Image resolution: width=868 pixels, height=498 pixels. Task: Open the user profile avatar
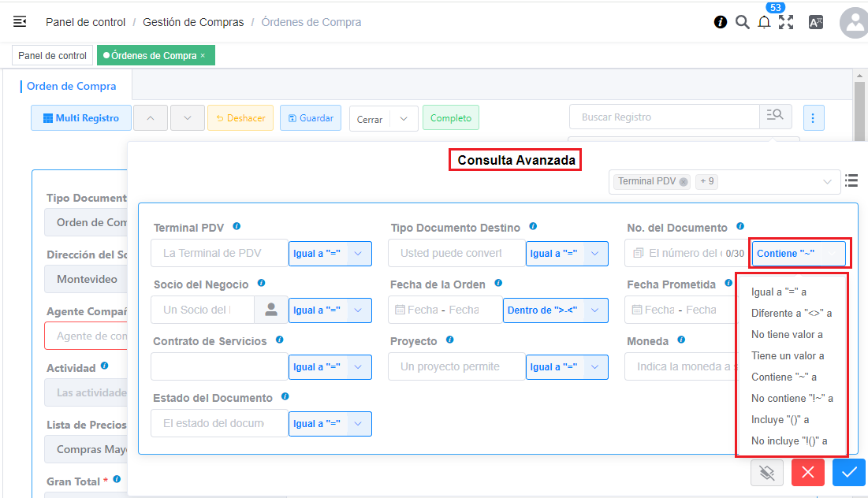tap(854, 24)
